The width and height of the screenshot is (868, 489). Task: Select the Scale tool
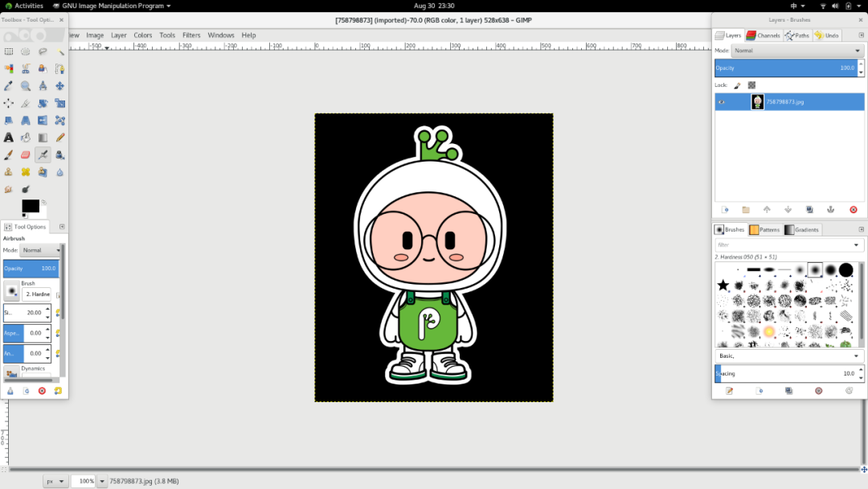click(x=59, y=103)
